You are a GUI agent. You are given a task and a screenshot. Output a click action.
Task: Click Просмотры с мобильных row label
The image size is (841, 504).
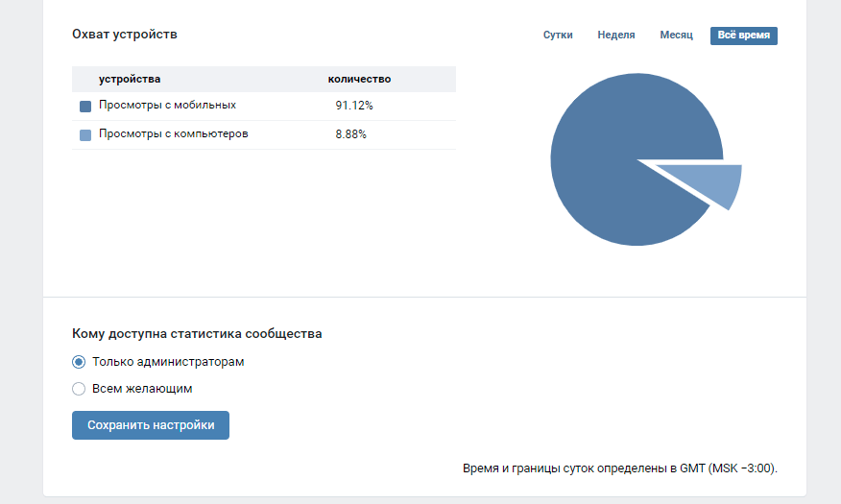pos(167,105)
